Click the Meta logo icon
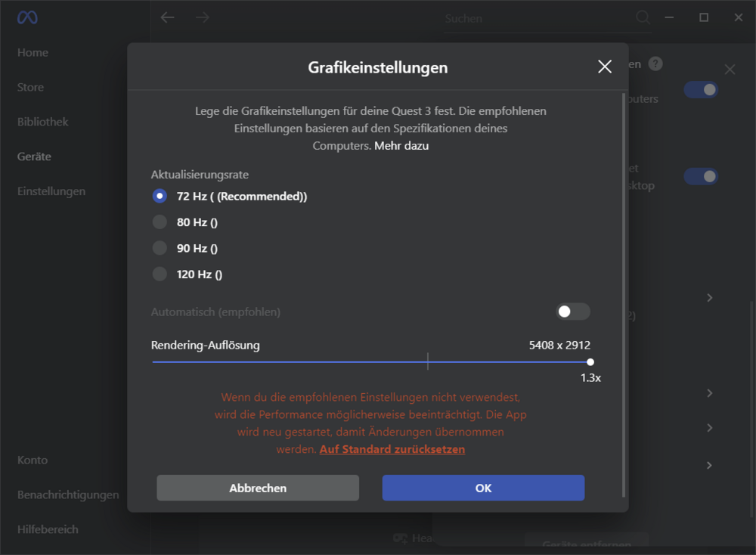 27,18
